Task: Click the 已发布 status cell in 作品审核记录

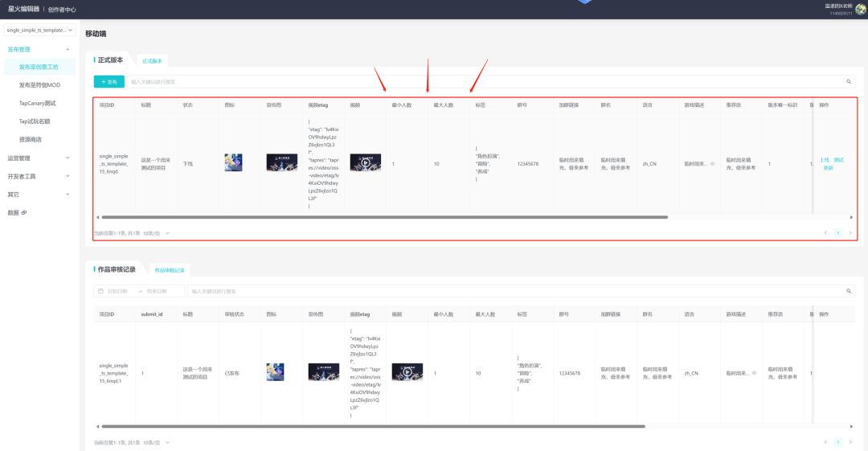Action: (232, 374)
